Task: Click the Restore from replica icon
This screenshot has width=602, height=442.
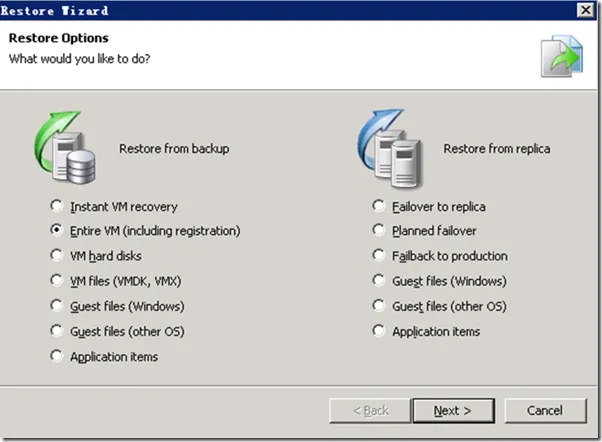Action: tap(386, 148)
